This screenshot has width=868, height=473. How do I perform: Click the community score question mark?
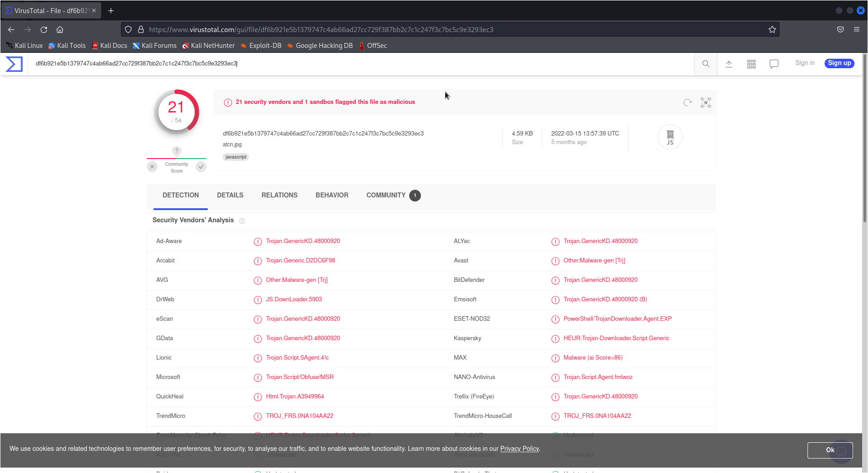177,151
